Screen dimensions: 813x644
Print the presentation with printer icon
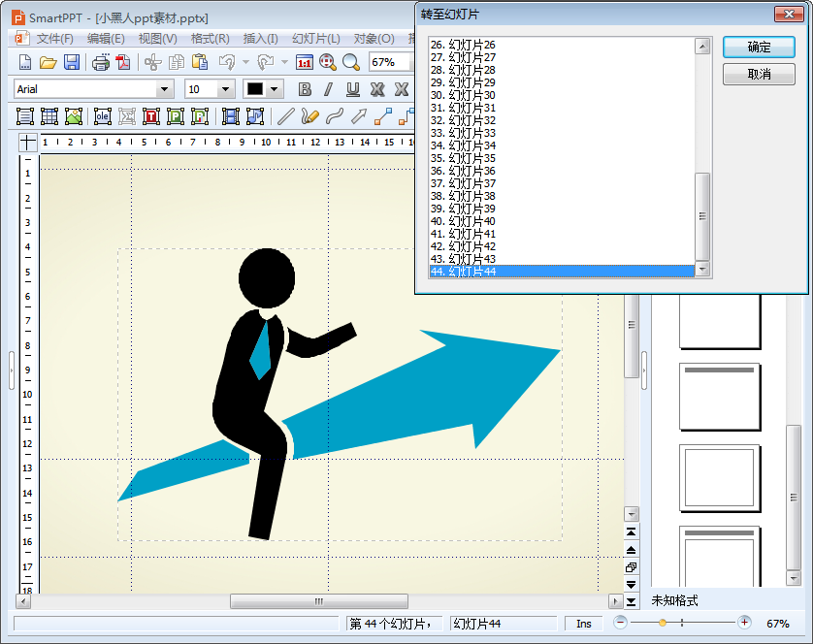[x=101, y=63]
